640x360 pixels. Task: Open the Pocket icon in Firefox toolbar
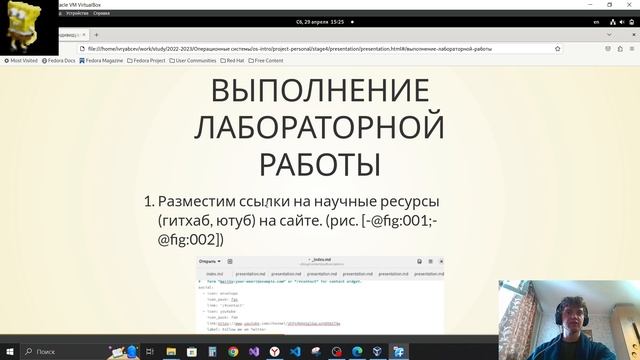tap(608, 49)
